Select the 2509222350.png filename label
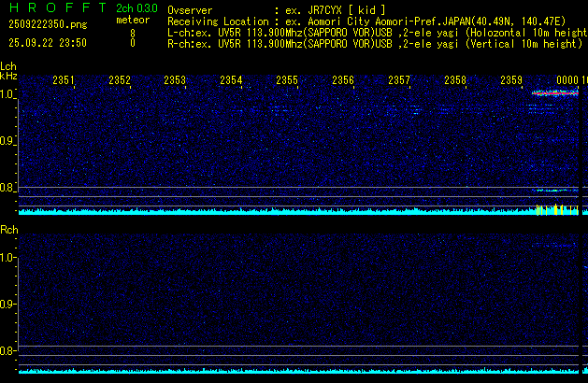The height and width of the screenshot is (383, 588). point(46,20)
